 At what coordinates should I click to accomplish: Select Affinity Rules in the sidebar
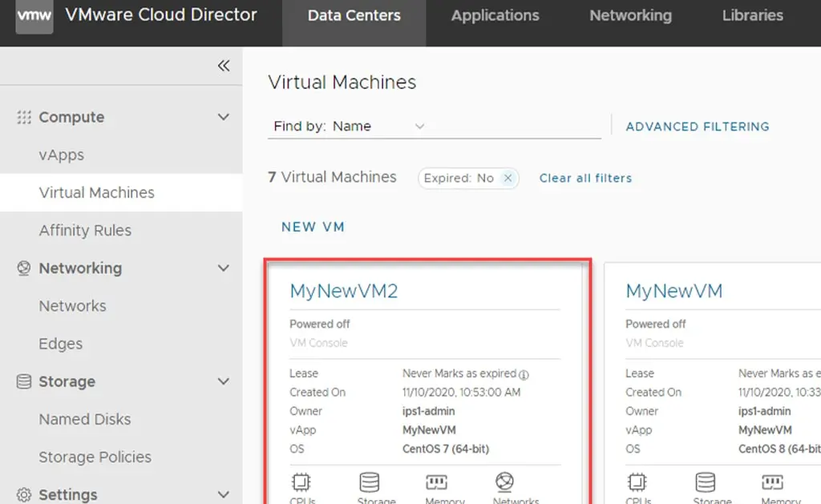[x=85, y=231]
